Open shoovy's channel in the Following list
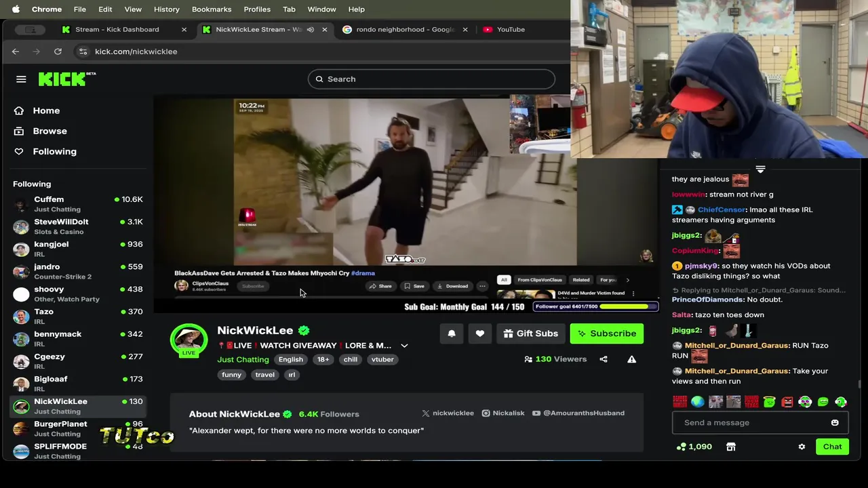The height and width of the screenshot is (488, 868). click(78, 293)
